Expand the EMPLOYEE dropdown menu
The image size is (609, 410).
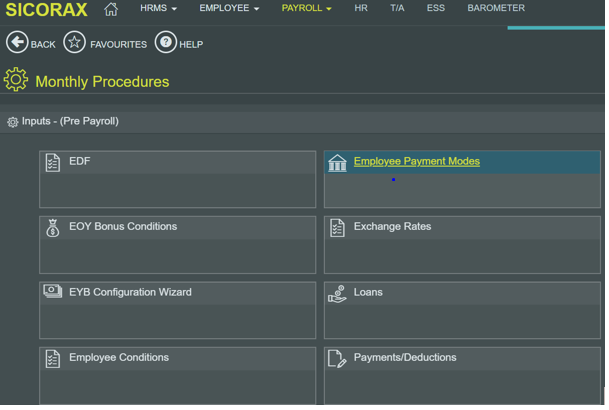pyautogui.click(x=229, y=9)
